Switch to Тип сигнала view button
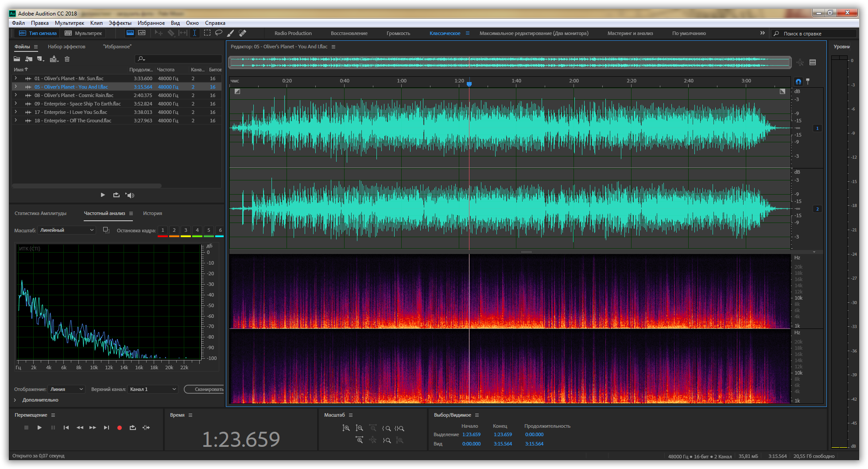 pyautogui.click(x=38, y=33)
